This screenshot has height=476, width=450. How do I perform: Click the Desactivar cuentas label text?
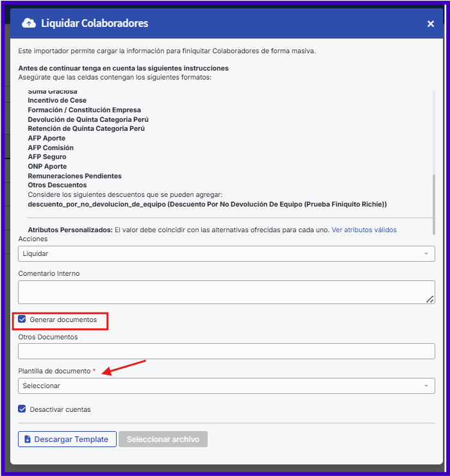tap(60, 409)
